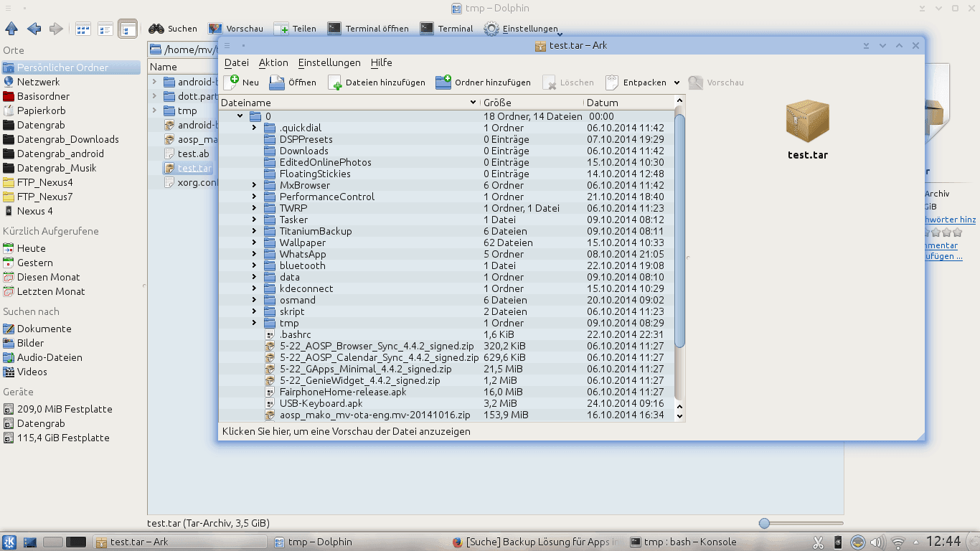This screenshot has height=551, width=980.
Task: Open the Hilfe menu in Ark
Action: [x=382, y=62]
